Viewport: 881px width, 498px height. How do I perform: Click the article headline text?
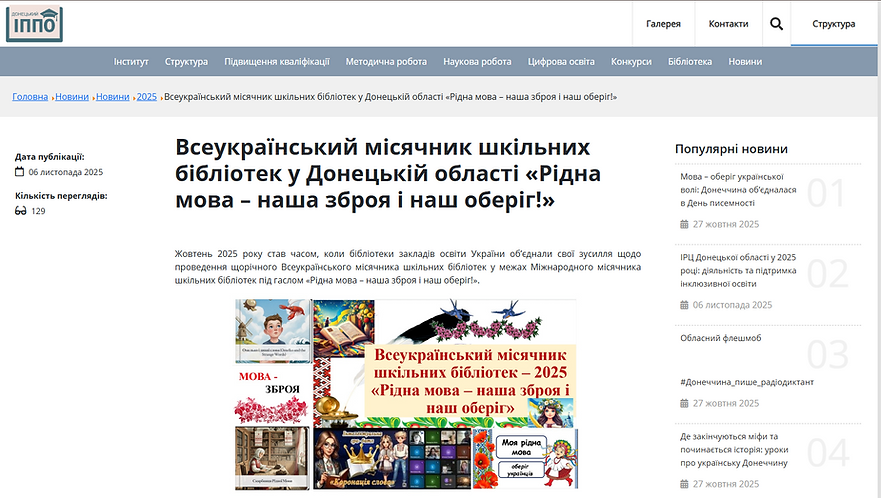point(388,173)
